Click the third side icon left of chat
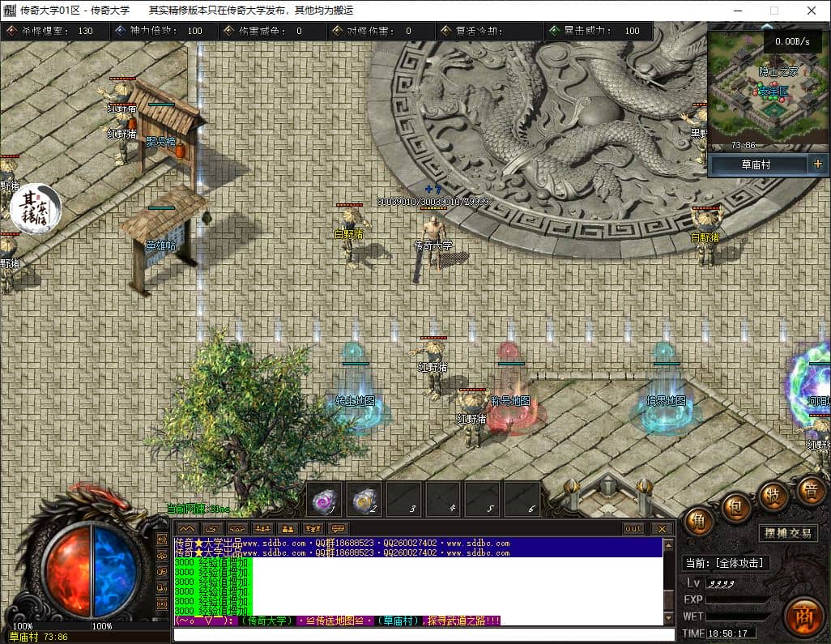 (162, 572)
